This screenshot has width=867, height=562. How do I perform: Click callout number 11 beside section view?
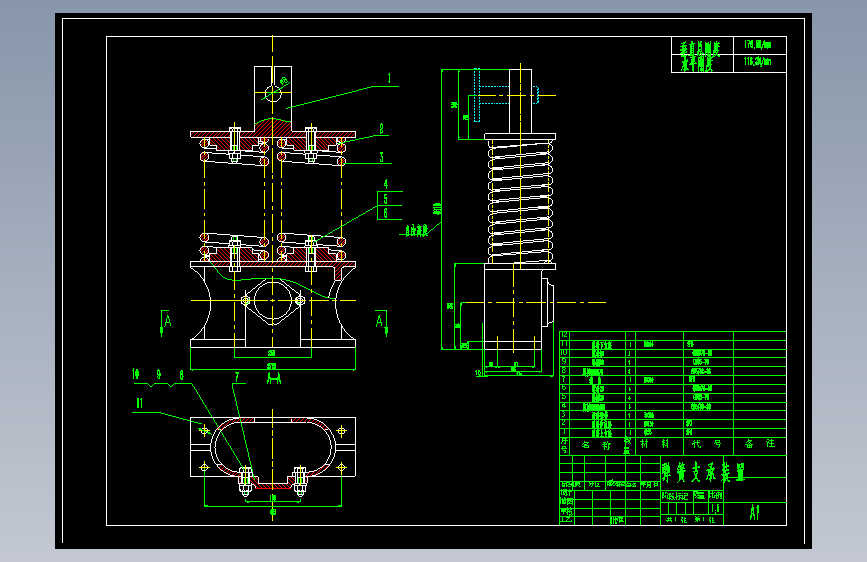139,404
